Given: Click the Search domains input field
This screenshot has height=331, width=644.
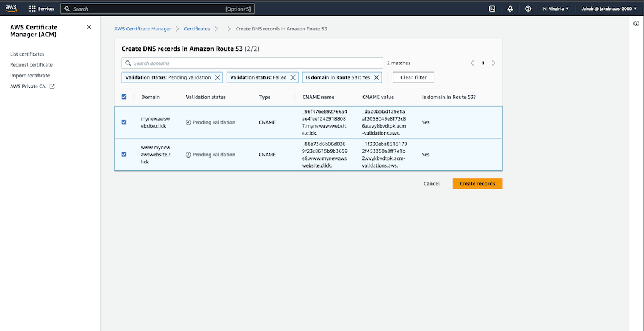Looking at the screenshot, I should (x=252, y=63).
